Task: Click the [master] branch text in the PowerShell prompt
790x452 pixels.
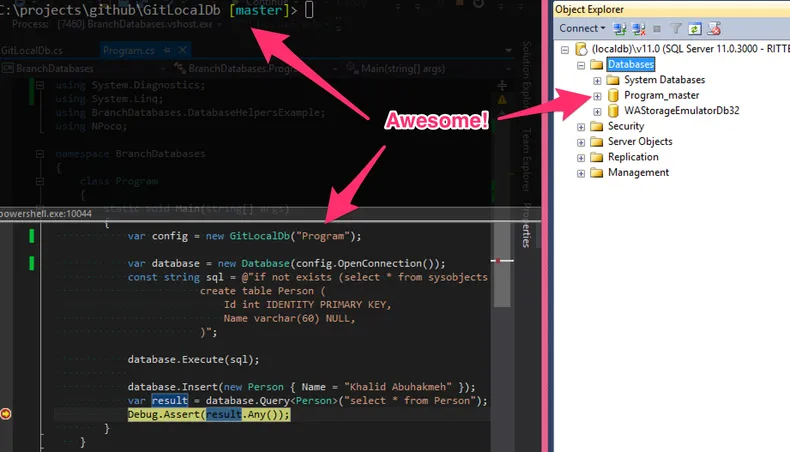Action: [259, 10]
